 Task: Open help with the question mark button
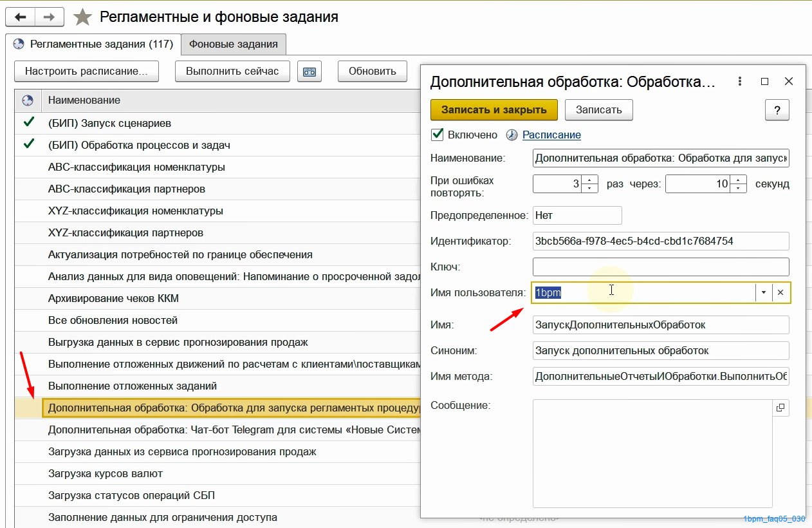[x=777, y=109]
